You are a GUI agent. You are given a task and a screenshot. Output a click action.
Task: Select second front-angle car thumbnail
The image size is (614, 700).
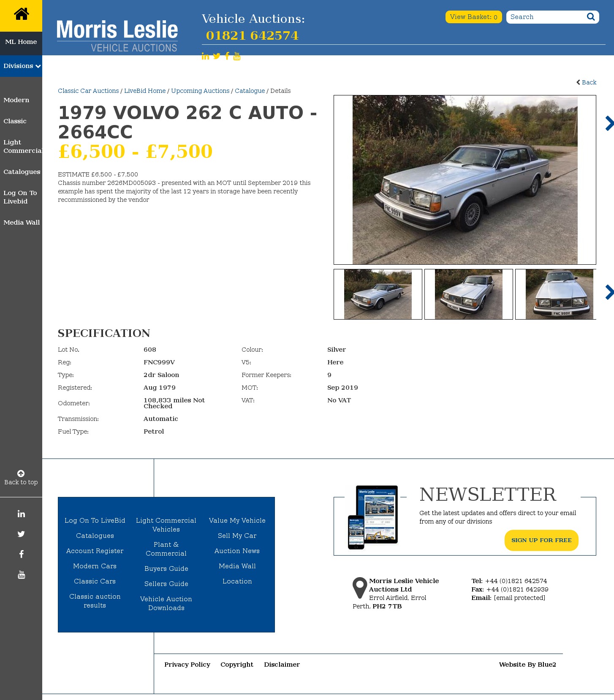pyautogui.click(x=469, y=294)
